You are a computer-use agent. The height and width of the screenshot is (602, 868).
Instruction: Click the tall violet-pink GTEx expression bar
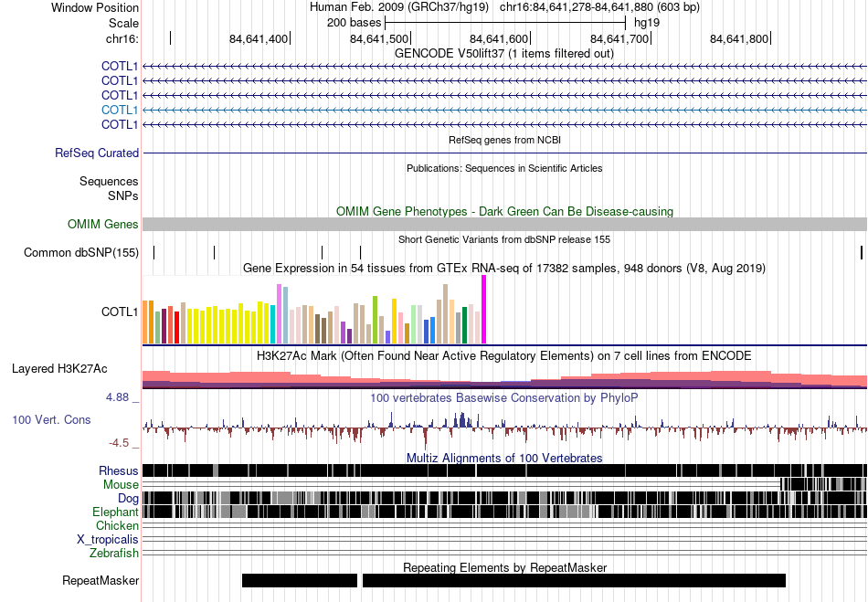coord(279,313)
